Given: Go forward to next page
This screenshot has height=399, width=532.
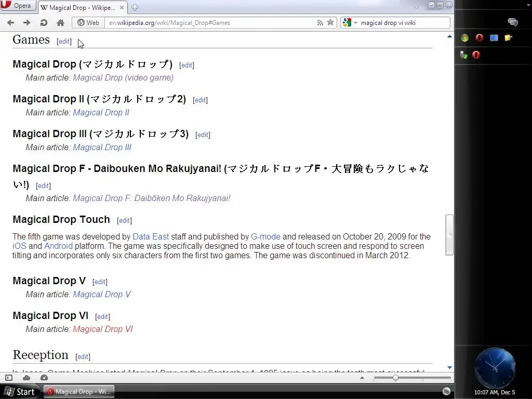Looking at the screenshot, I should [x=27, y=23].
